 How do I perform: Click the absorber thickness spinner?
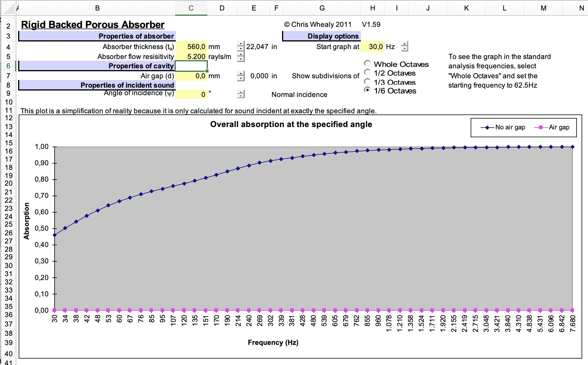pos(241,46)
